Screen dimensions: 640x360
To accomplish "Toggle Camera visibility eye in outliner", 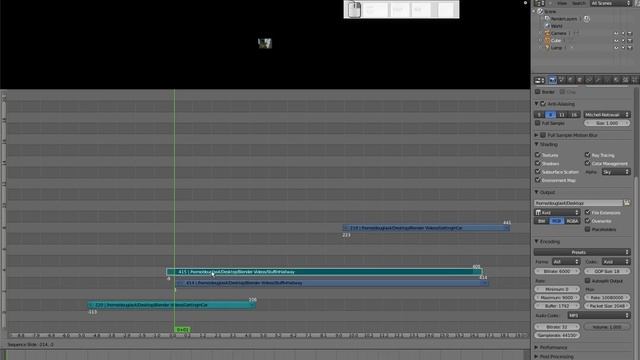I will point(616,33).
